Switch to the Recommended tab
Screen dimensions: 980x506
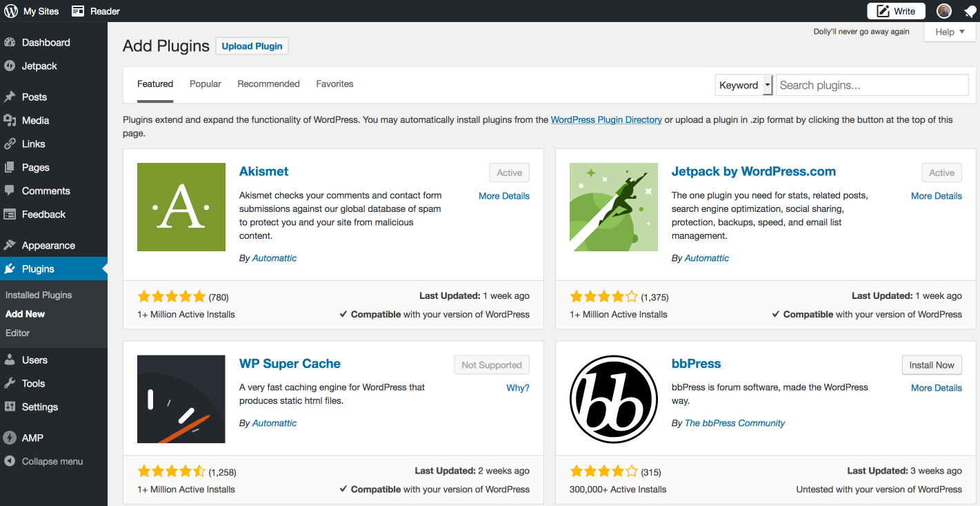coord(268,84)
